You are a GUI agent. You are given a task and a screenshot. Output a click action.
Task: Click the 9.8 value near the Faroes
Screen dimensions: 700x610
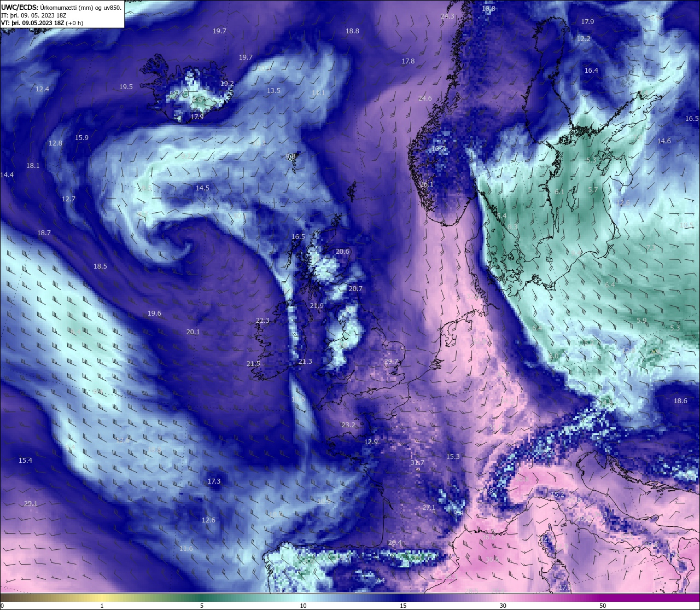[290, 156]
